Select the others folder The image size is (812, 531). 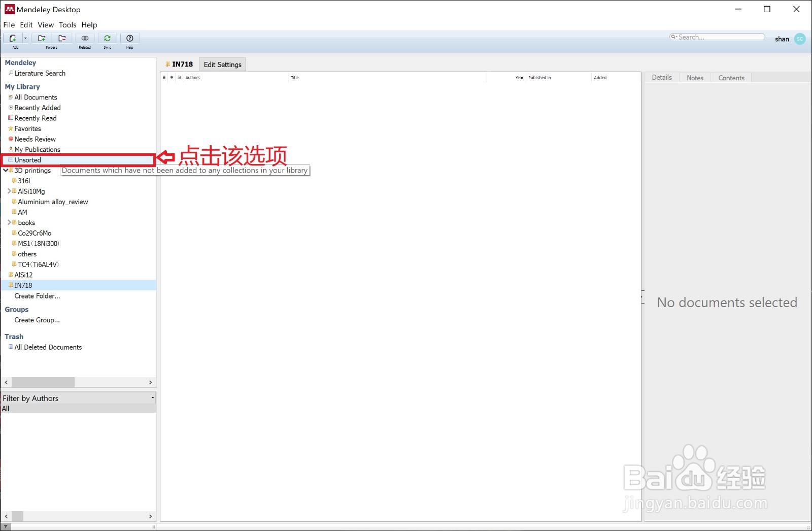tap(27, 254)
